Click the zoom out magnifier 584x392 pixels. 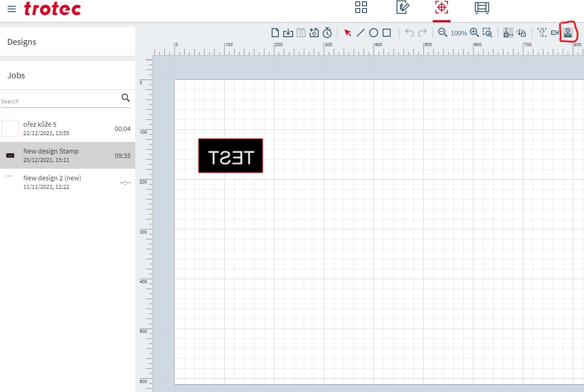[x=442, y=33]
